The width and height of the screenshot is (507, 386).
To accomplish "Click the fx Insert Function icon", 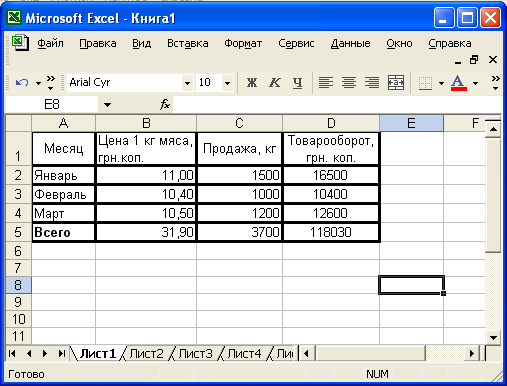I will 165,104.
